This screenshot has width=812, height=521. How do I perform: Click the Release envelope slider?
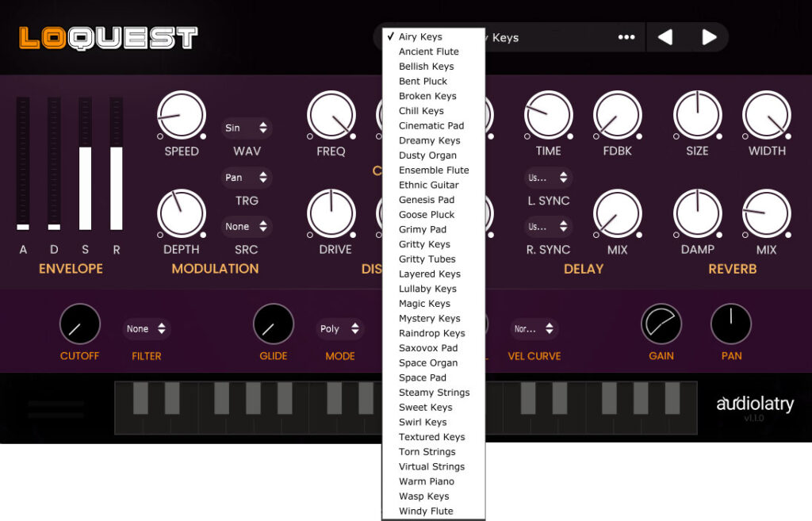[x=116, y=163]
